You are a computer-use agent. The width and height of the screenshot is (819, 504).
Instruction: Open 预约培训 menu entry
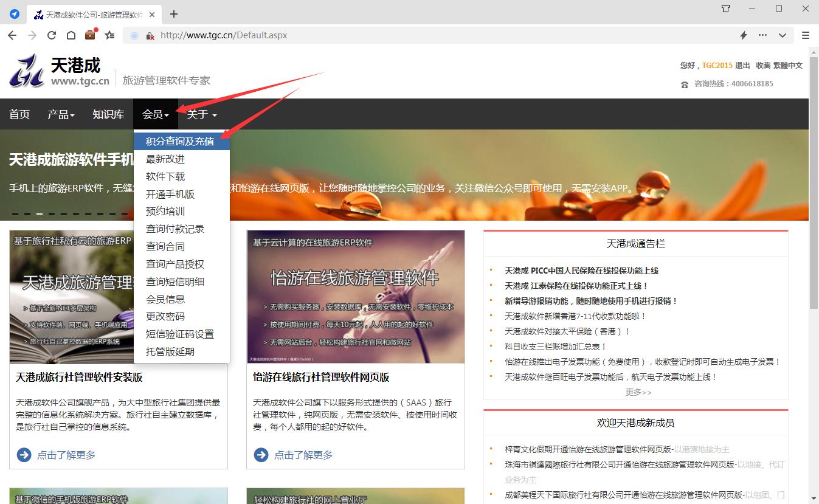pyautogui.click(x=182, y=212)
